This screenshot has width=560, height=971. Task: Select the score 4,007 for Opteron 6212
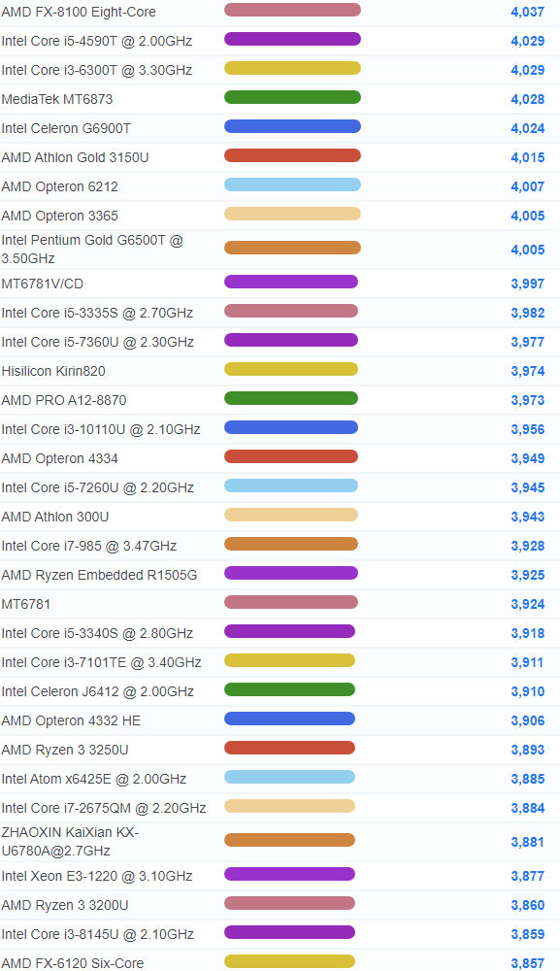[x=527, y=186]
